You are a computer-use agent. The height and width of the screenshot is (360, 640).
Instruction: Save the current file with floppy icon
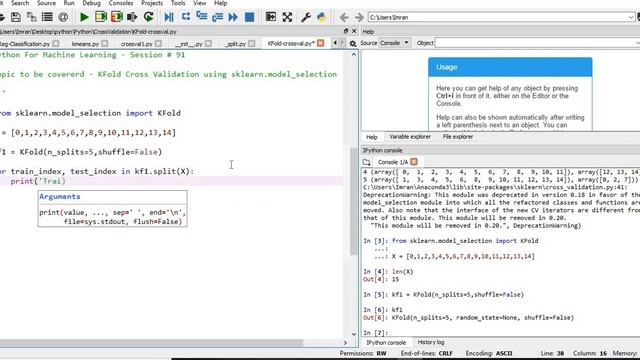tap(16, 17)
